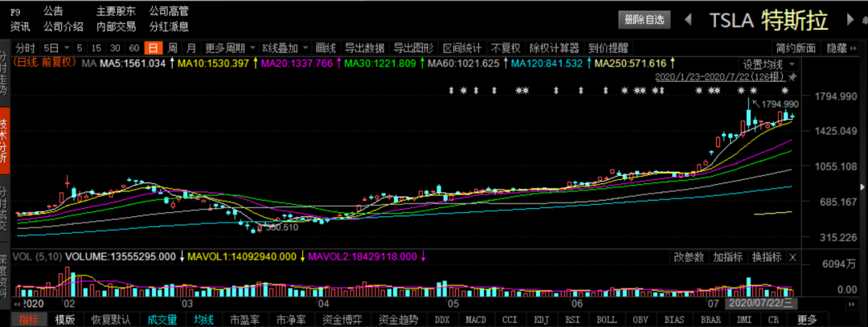Click 换指标 to change indicator
Image resolution: width=868 pixels, height=327 pixels.
(766, 257)
